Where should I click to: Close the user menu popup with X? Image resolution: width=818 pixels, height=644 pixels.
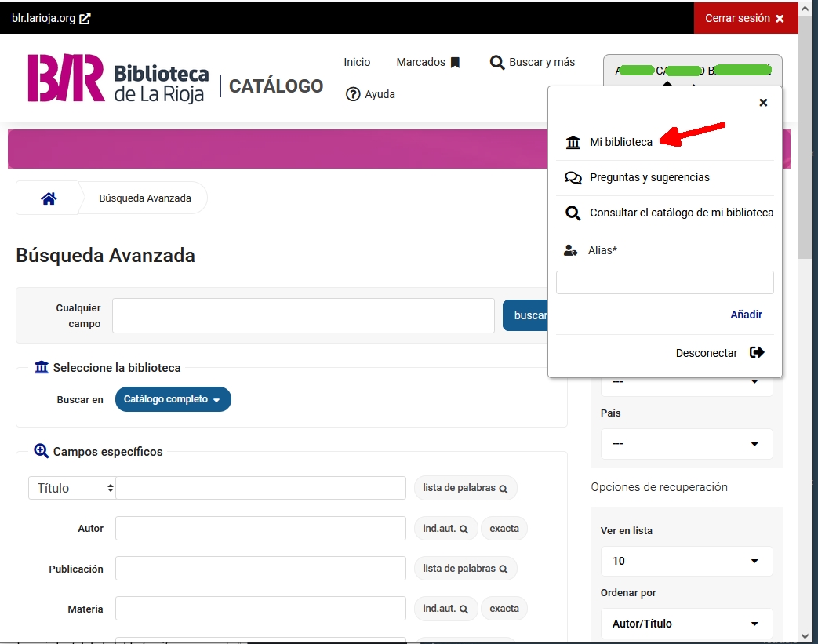[x=763, y=103]
